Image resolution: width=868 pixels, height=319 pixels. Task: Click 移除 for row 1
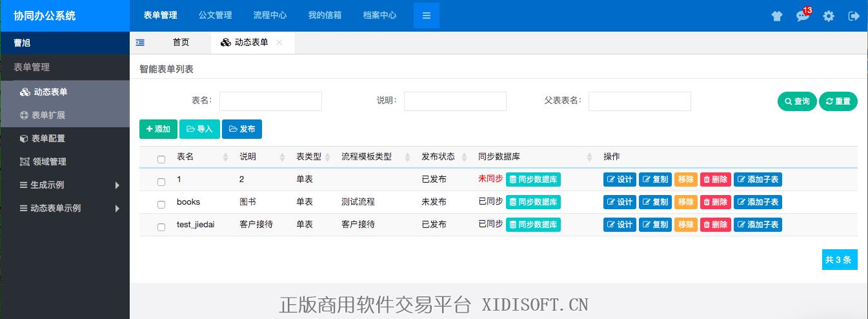(x=686, y=180)
